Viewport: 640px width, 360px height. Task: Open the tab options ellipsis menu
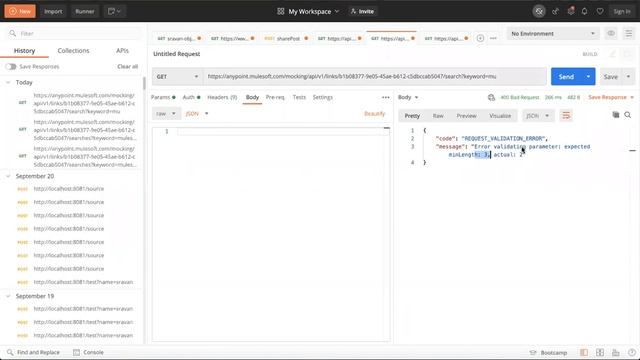(493, 38)
